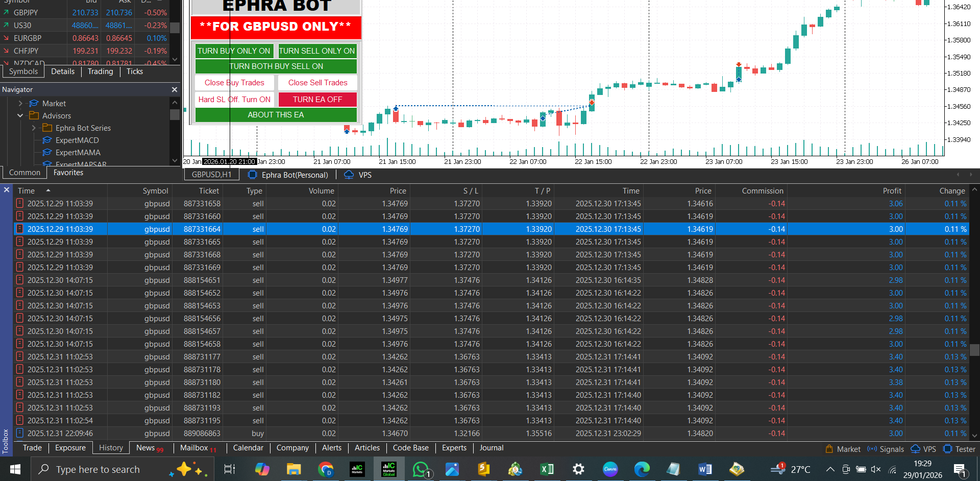
Task: Select the EURGBP row in Market Watch
Action: tap(84, 38)
